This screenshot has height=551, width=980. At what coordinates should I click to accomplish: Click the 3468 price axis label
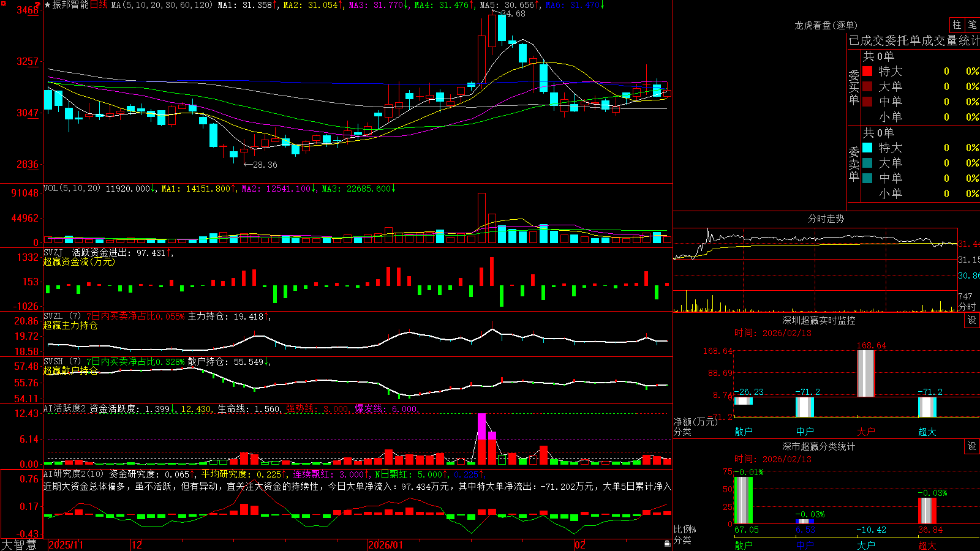click(28, 10)
